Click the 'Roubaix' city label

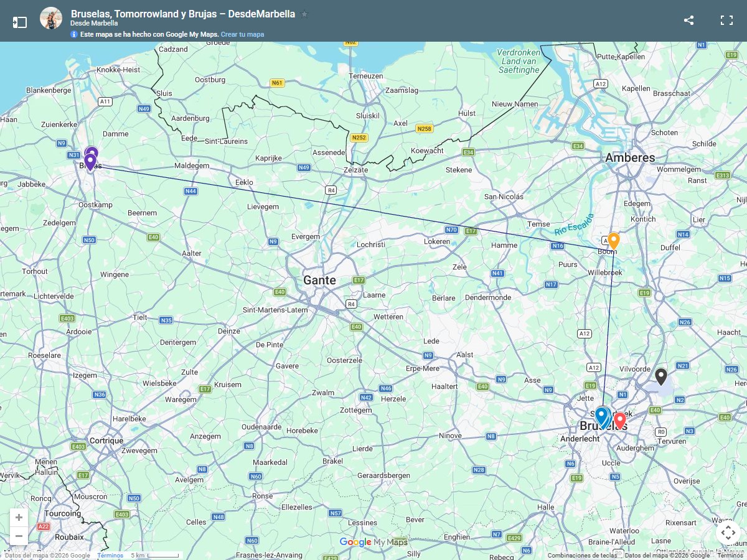[x=68, y=537]
